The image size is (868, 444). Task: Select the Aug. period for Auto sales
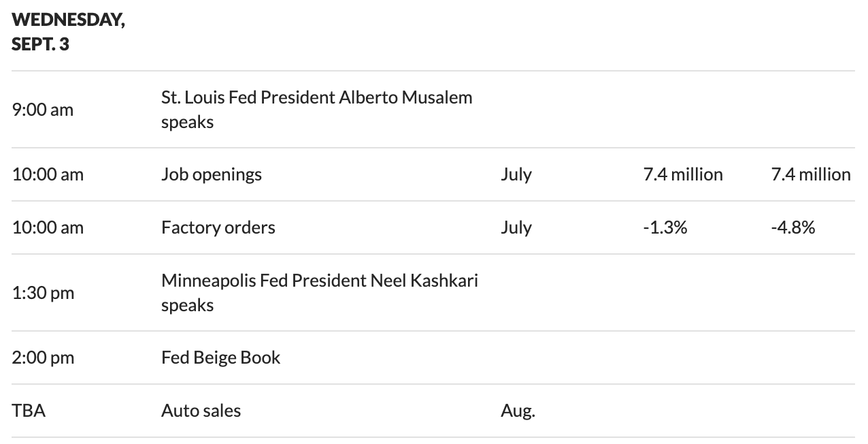[518, 411]
